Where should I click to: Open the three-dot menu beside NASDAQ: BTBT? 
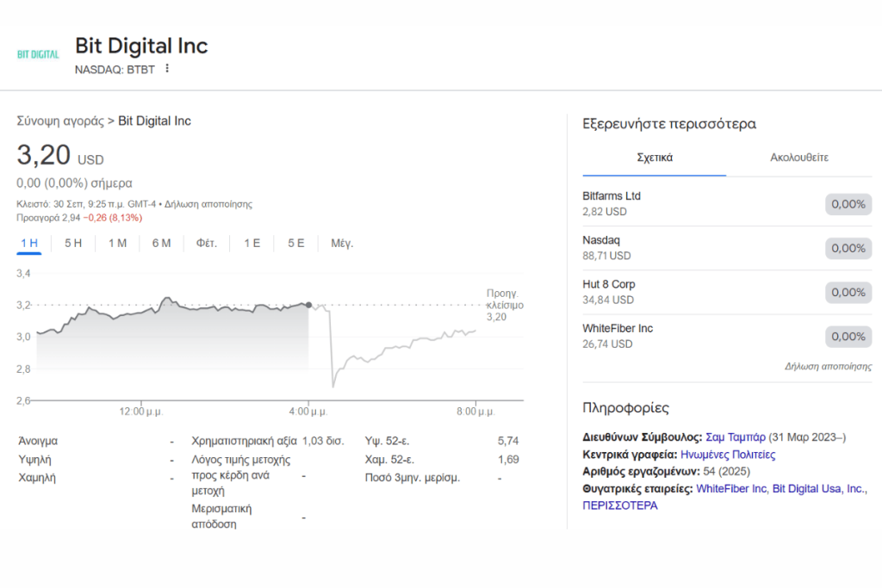167,69
